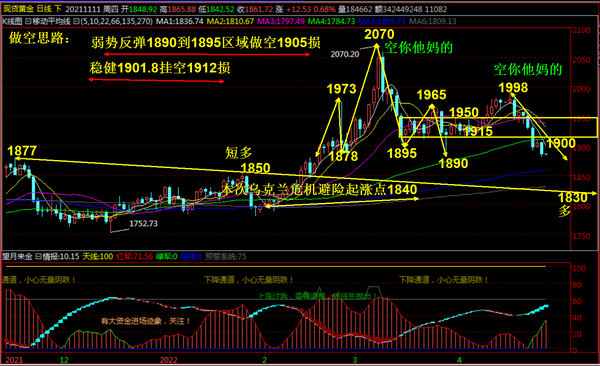Image resolution: width=600 pixels, height=366 pixels.
Task: Collapse the box icon before 移动平均线
Action: [28, 21]
